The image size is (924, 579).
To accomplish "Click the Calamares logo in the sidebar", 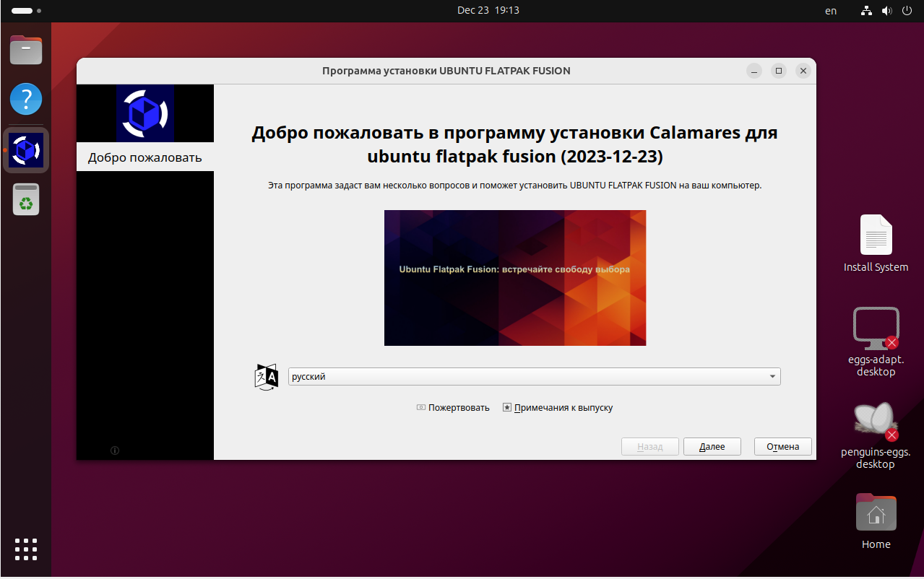I will (x=145, y=113).
